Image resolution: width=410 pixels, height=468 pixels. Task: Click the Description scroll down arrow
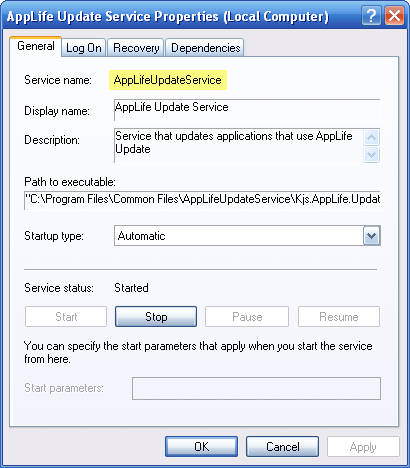[x=371, y=154]
